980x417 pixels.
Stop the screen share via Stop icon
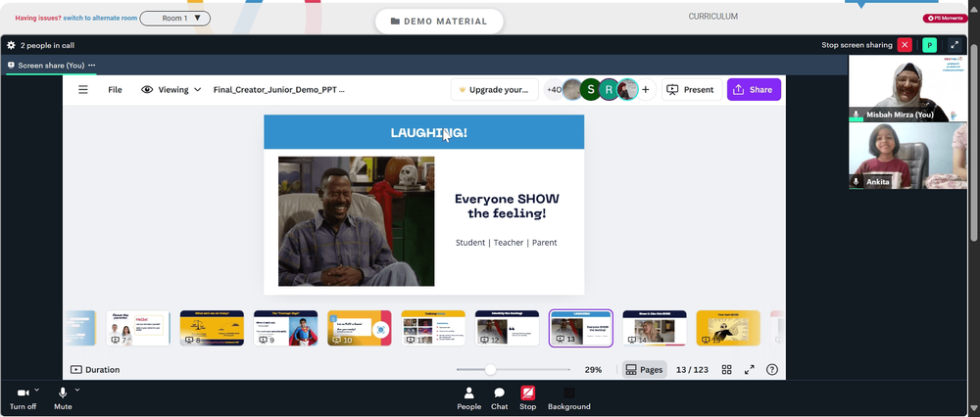[x=527, y=397]
